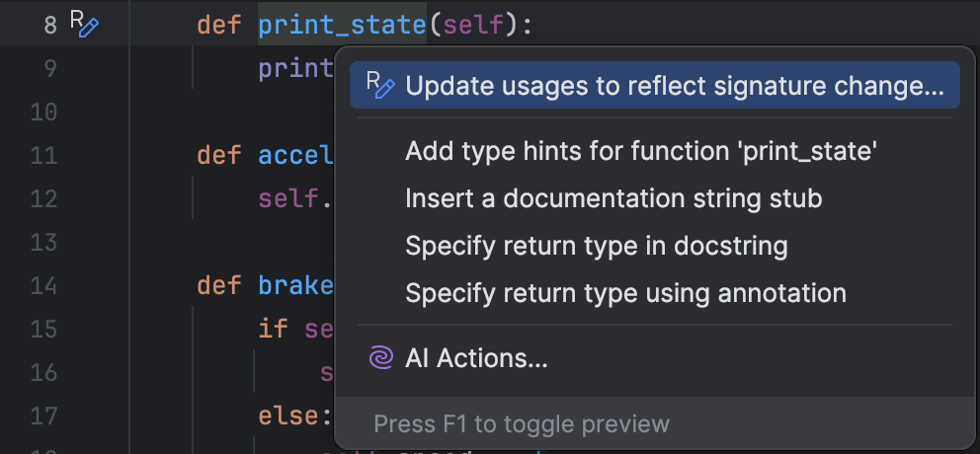This screenshot has height=454, width=980.
Task: Open the AI Actions... submenu entry
Action: click(x=476, y=358)
